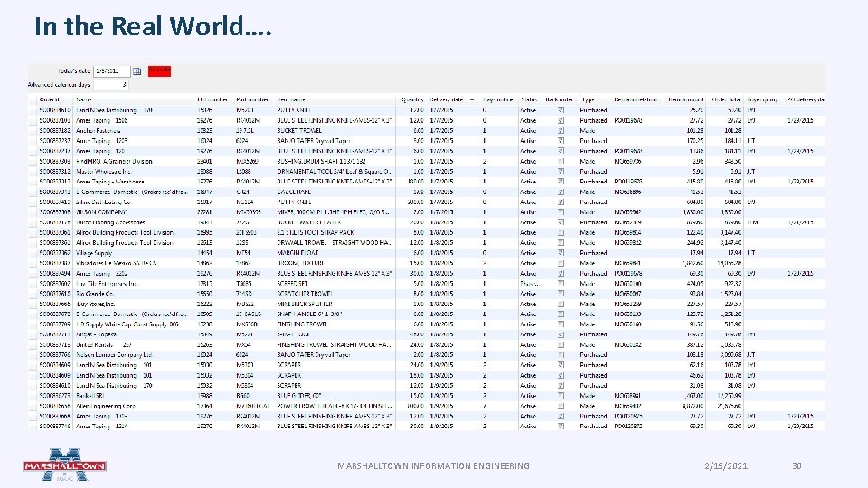
Task: Click the Back order column header
Action: [x=559, y=99]
